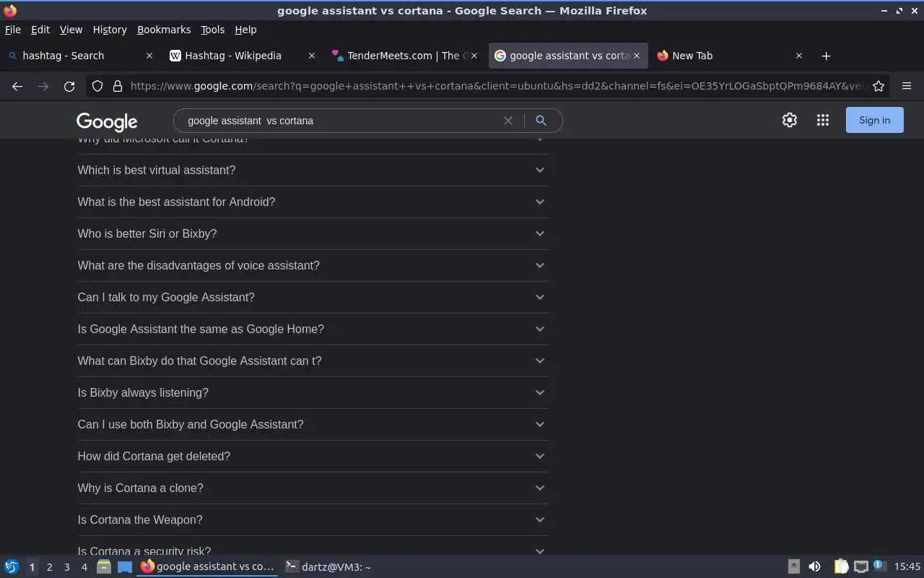
Task: Bookmark this page with the star
Action: (879, 86)
